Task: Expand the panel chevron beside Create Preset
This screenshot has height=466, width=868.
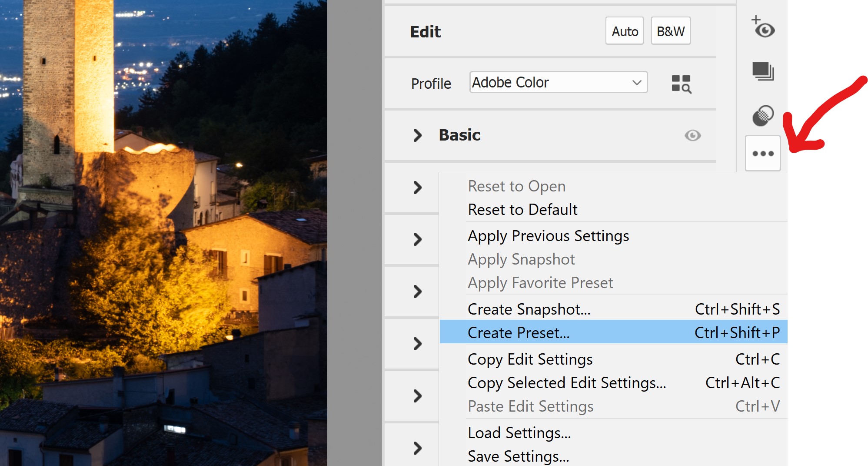Action: (417, 344)
